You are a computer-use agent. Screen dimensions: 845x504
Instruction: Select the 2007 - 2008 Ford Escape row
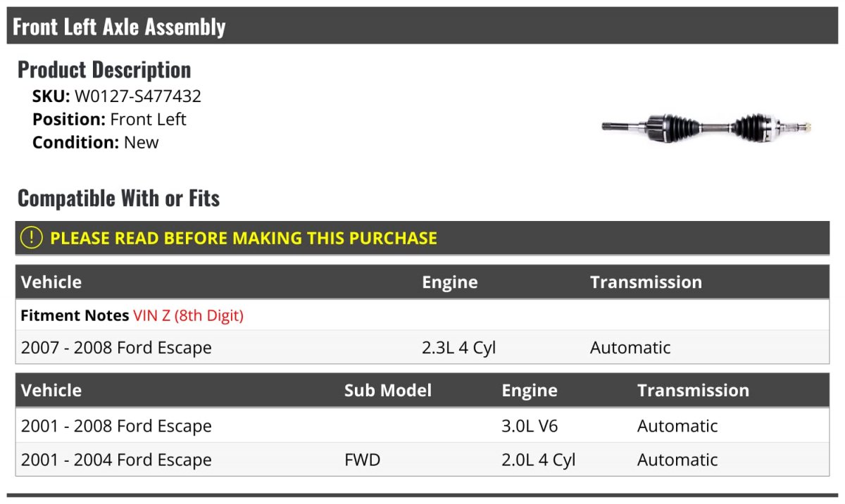click(x=423, y=347)
